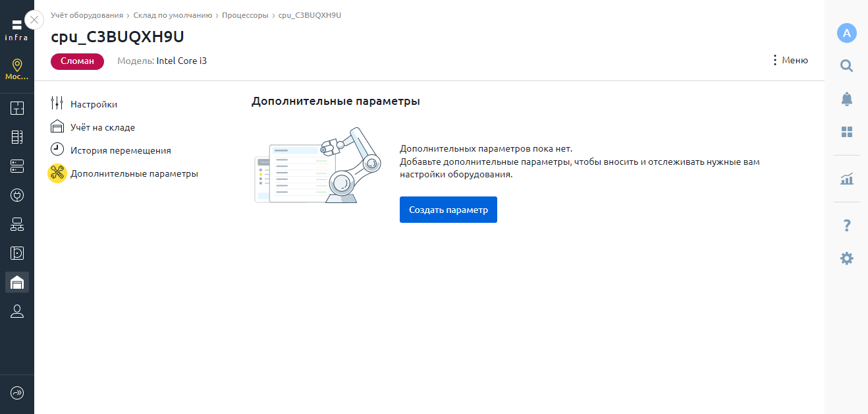Close the equipment card with the X button
The image size is (868, 414).
pyautogui.click(x=34, y=20)
